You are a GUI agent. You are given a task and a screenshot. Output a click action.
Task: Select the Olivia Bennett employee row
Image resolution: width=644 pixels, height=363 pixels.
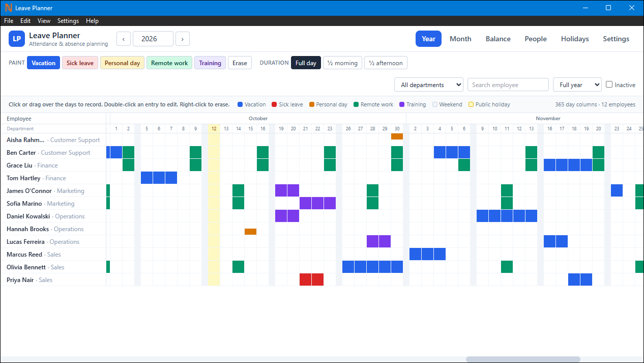point(53,267)
